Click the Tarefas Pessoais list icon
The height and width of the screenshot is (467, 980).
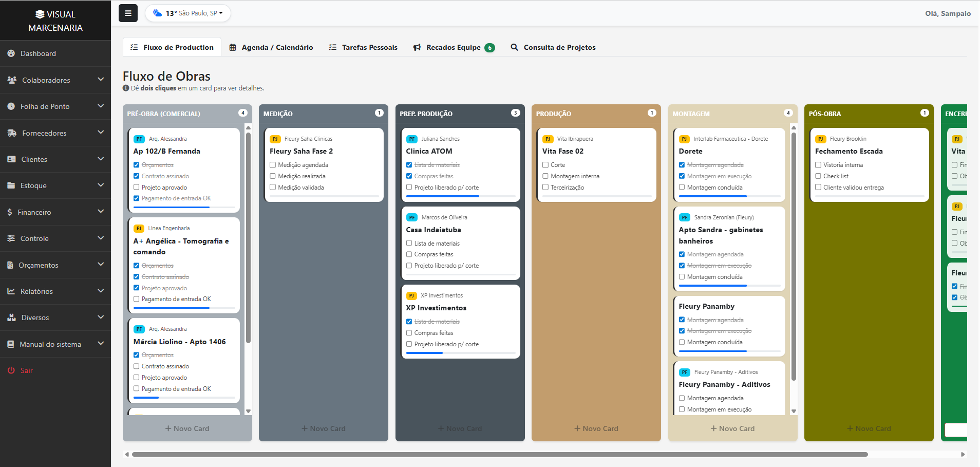point(333,47)
